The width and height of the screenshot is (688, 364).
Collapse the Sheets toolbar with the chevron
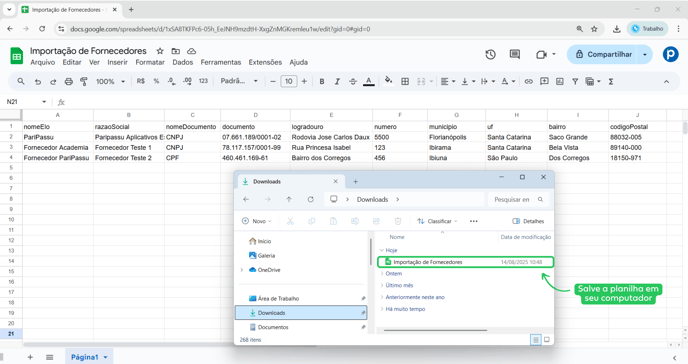pos(666,82)
